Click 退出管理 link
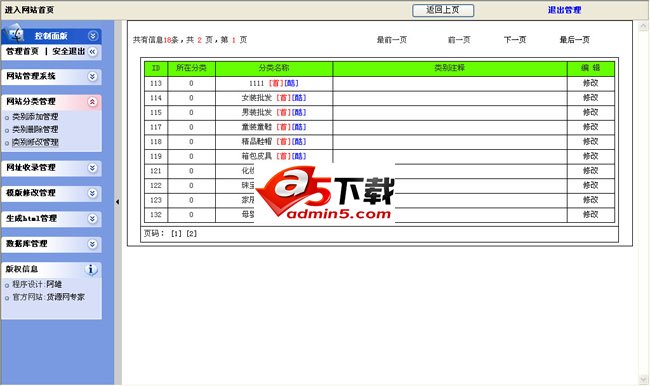The height and width of the screenshot is (386, 650). (564, 10)
